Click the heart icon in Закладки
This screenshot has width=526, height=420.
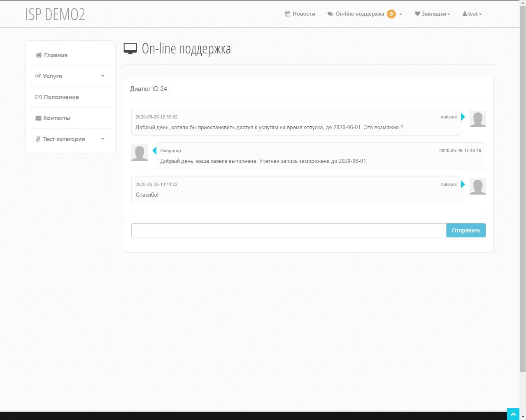coord(417,14)
